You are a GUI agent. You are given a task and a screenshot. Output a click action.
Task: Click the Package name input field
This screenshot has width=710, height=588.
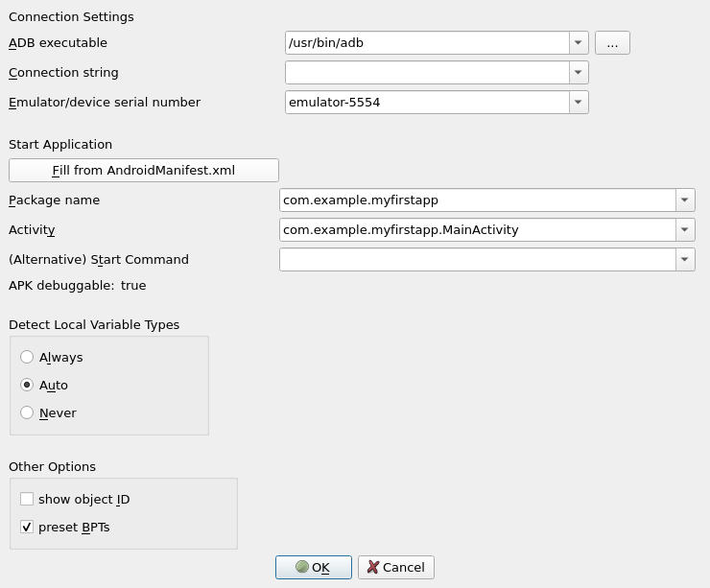coord(477,200)
